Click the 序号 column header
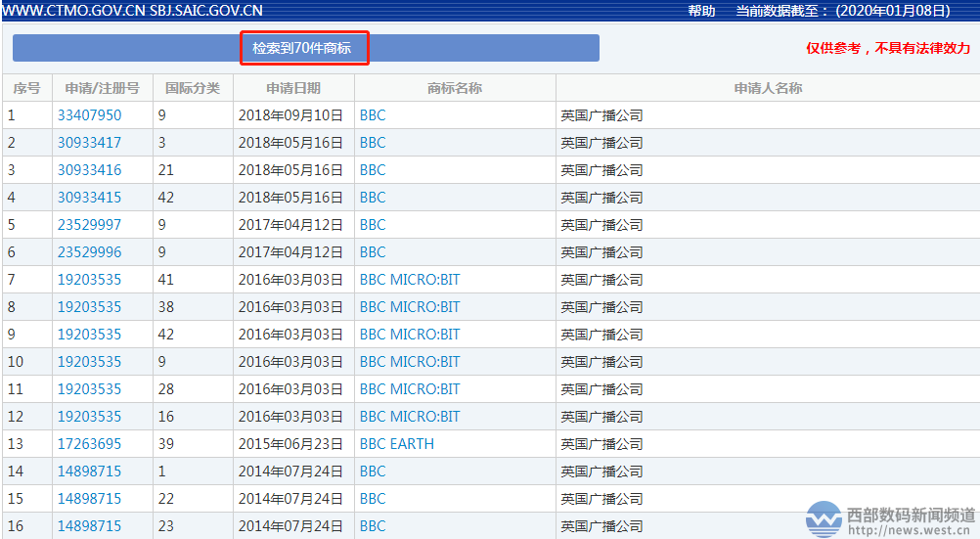Screen dimensions: 980x539 coord(26,88)
